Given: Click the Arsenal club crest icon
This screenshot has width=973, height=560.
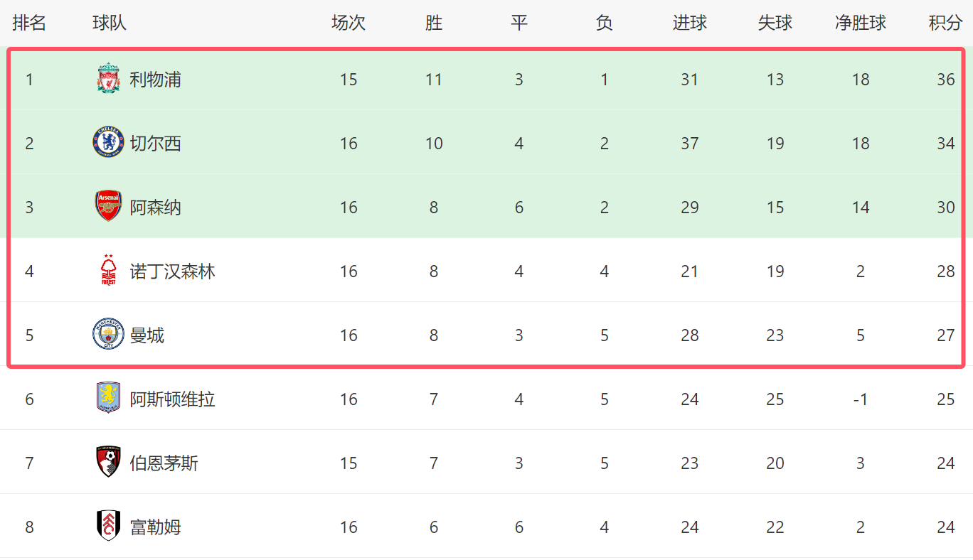Looking at the screenshot, I should click(x=108, y=207).
